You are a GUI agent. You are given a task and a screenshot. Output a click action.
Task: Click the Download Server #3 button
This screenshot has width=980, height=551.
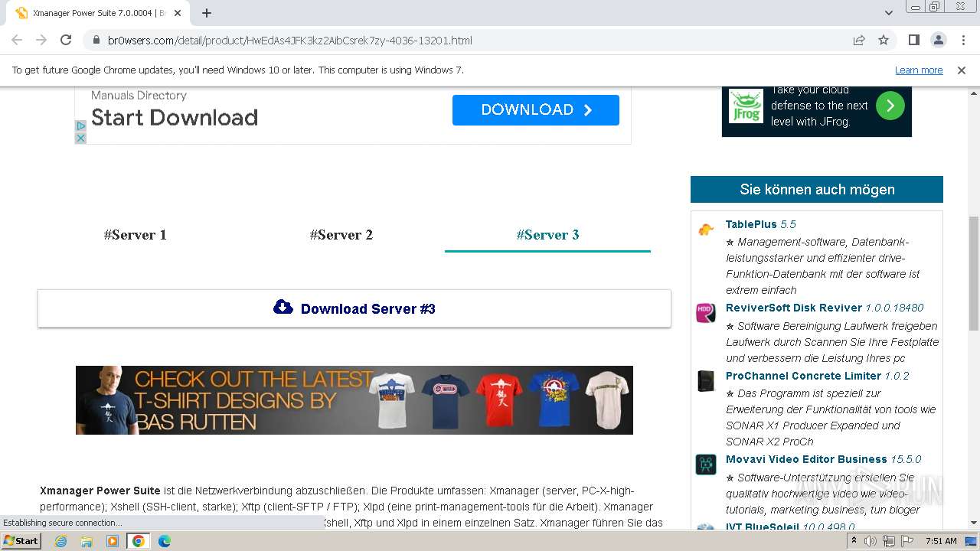(354, 308)
